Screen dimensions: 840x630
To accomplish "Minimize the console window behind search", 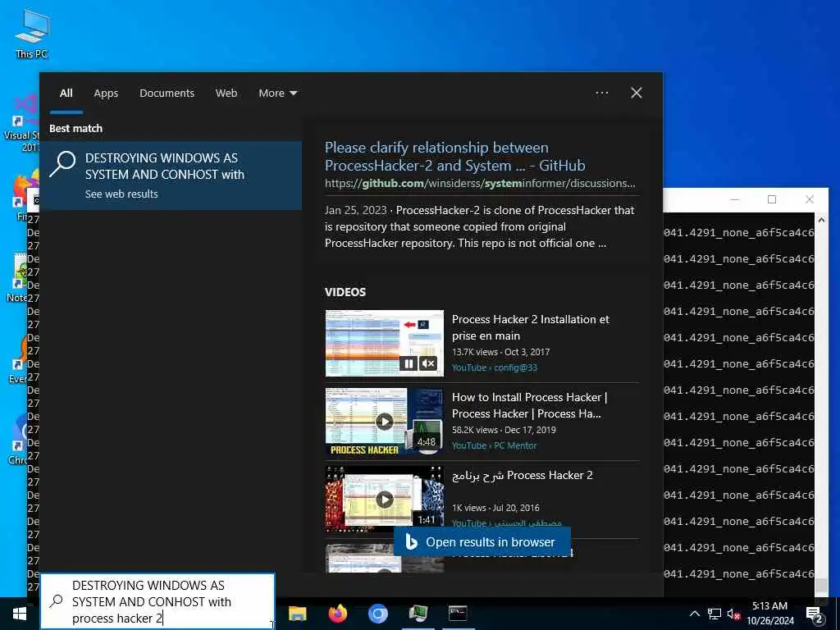I will pyautogui.click(x=735, y=199).
